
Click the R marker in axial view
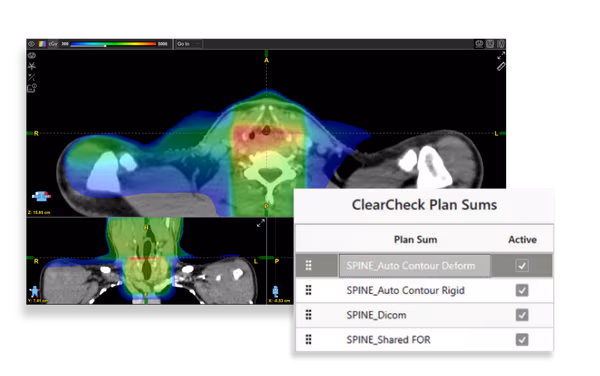[x=36, y=133]
